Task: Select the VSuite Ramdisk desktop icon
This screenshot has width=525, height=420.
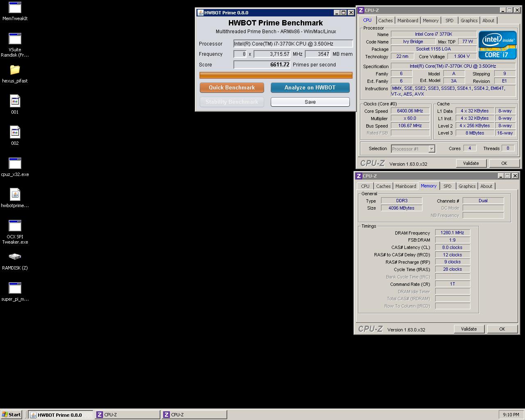Action: (x=15, y=45)
